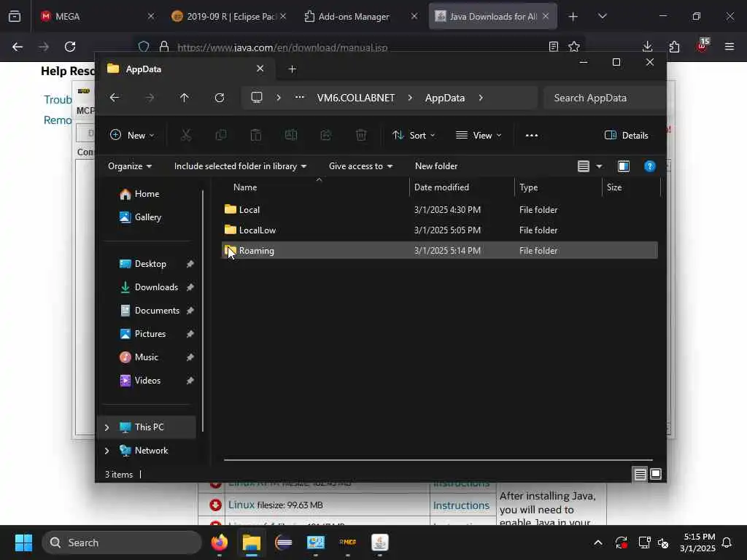
Task: Open Downloads in the navigation pane
Action: pyautogui.click(x=156, y=287)
